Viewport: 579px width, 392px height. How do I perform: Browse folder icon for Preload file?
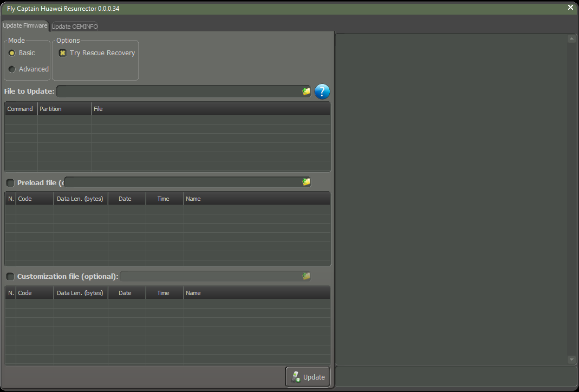tap(306, 182)
